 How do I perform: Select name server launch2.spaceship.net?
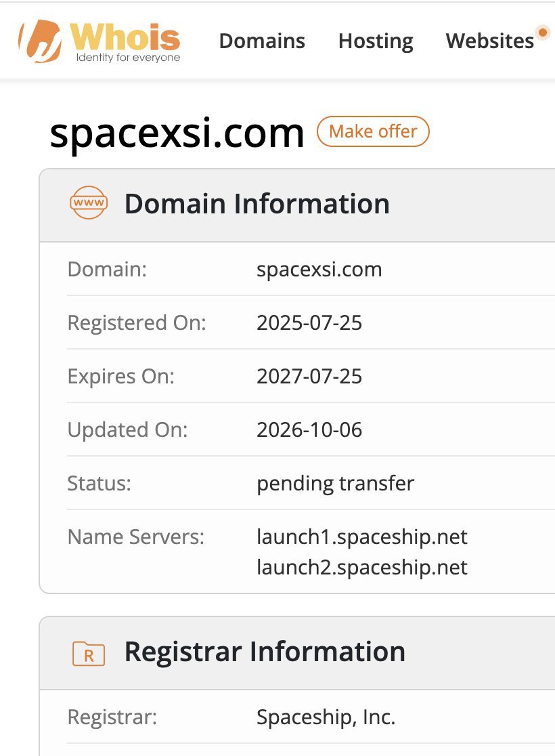click(362, 568)
